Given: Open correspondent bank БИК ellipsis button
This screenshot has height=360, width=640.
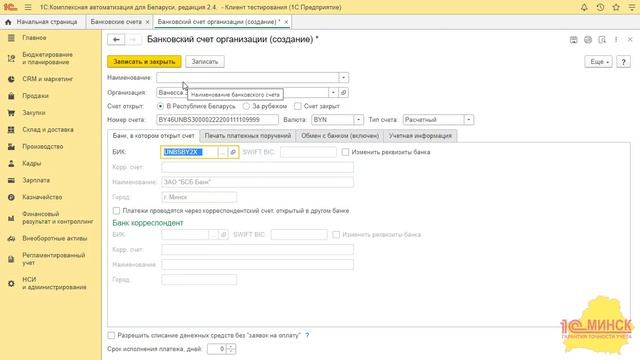Looking at the screenshot, I should pos(213,235).
